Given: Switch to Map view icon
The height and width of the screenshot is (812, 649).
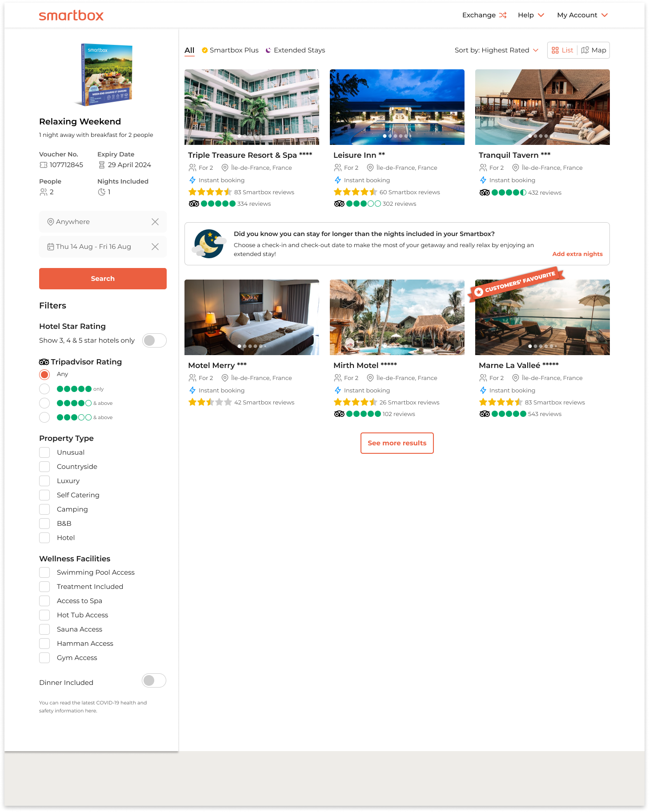Looking at the screenshot, I should [585, 50].
